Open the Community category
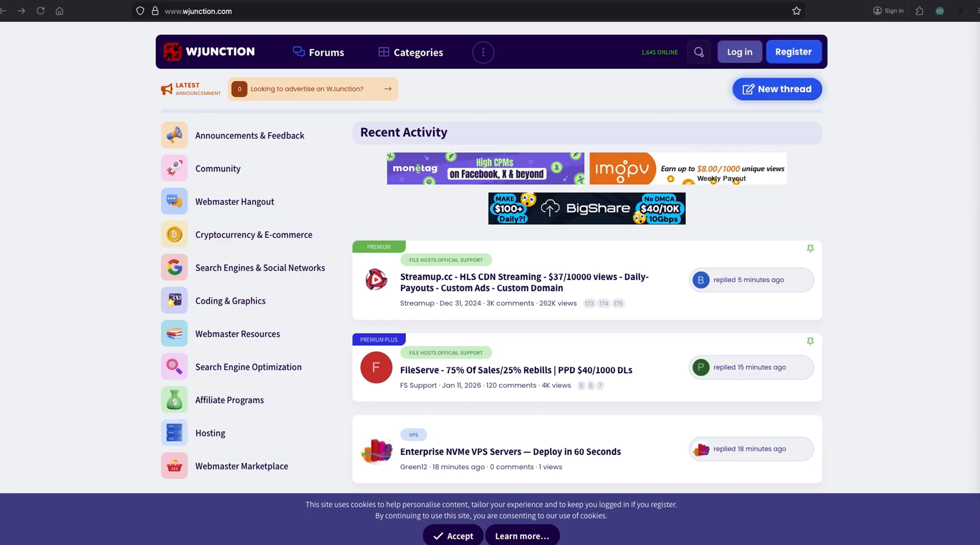 pos(217,168)
